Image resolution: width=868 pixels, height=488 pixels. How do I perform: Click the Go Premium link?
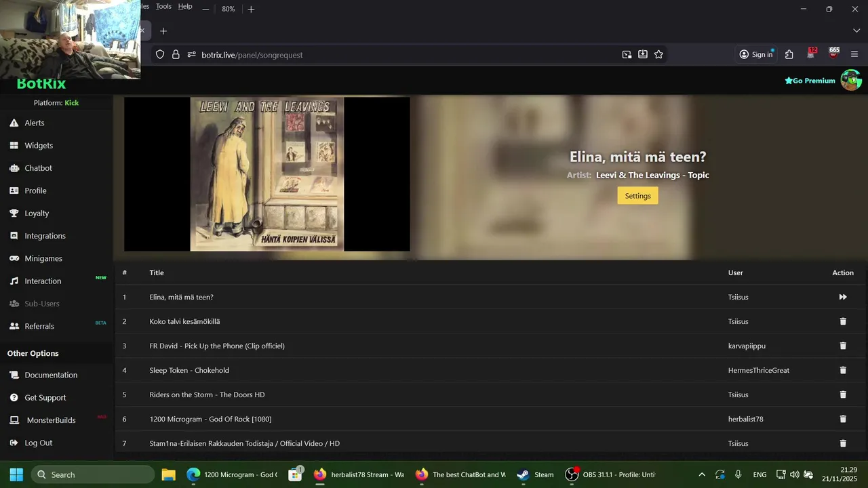(x=810, y=81)
